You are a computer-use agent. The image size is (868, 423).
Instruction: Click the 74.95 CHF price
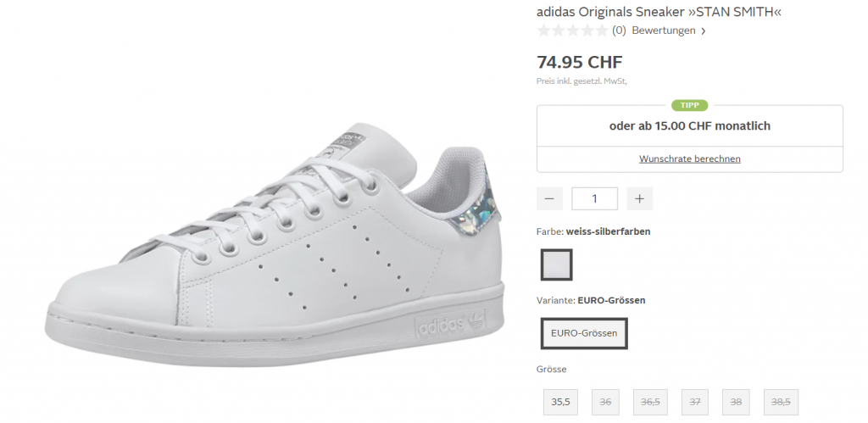coord(580,62)
